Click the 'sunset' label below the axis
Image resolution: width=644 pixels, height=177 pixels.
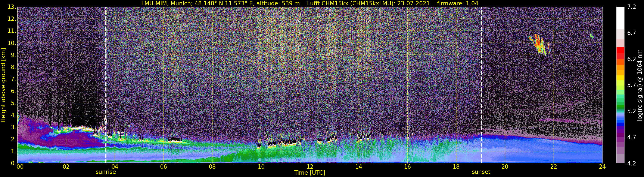(x=481, y=172)
